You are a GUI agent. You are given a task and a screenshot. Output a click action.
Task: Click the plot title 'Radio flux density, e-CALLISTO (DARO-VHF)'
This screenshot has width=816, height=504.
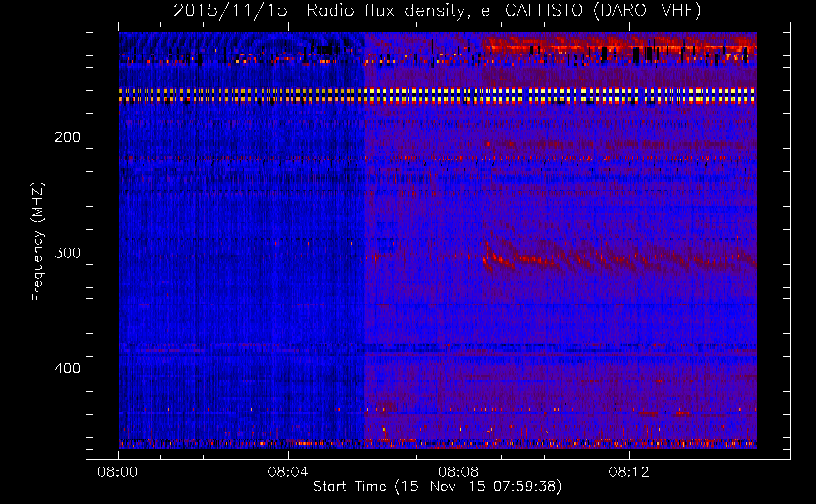pyautogui.click(x=503, y=11)
